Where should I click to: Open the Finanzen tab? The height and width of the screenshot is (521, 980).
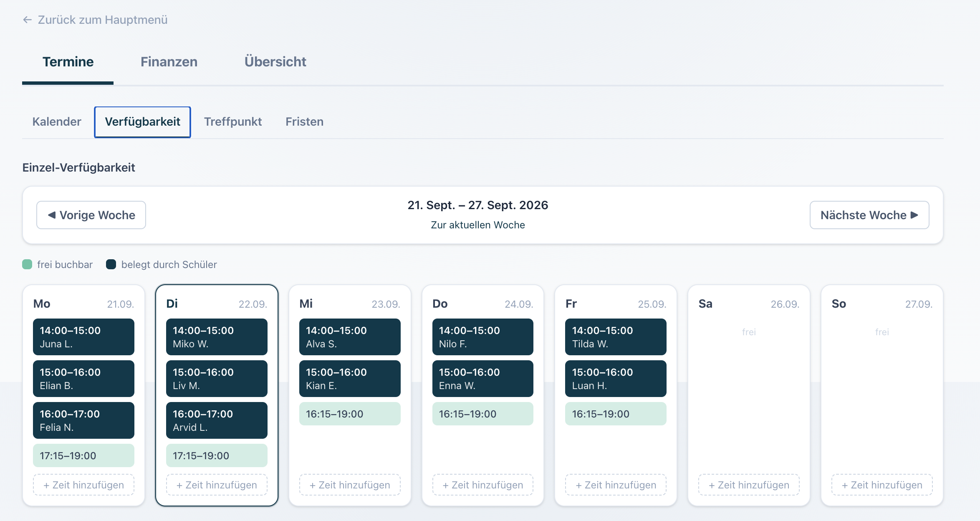click(x=169, y=62)
